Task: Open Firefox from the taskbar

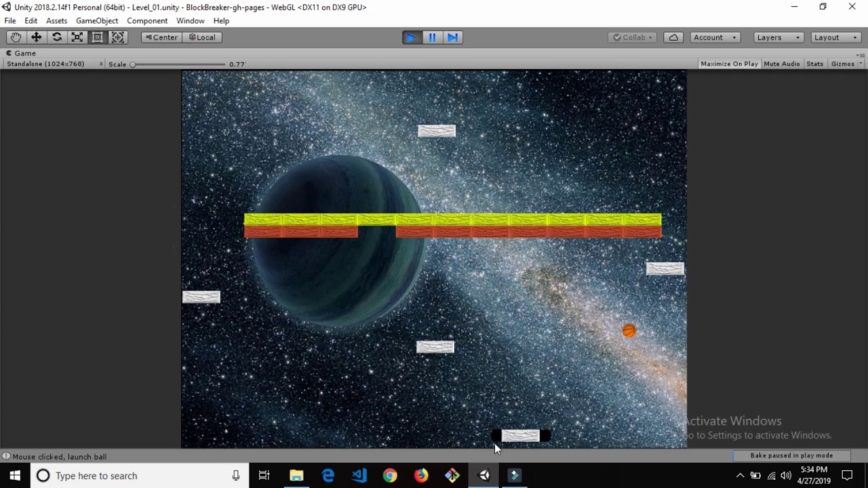Action: pos(421,476)
